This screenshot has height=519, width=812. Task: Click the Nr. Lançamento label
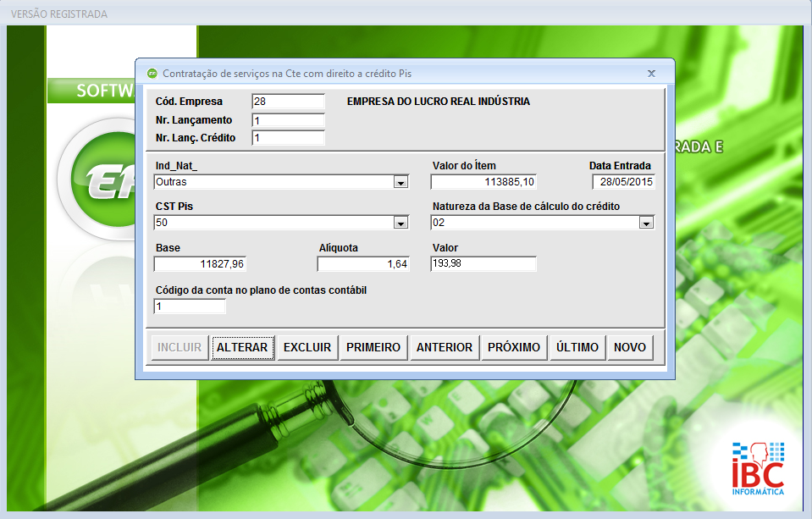194,120
